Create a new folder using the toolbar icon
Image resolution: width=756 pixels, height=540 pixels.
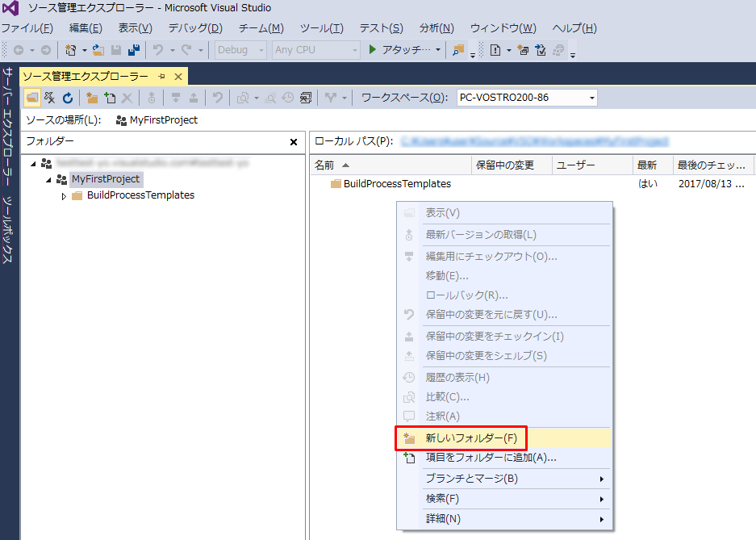(91, 98)
